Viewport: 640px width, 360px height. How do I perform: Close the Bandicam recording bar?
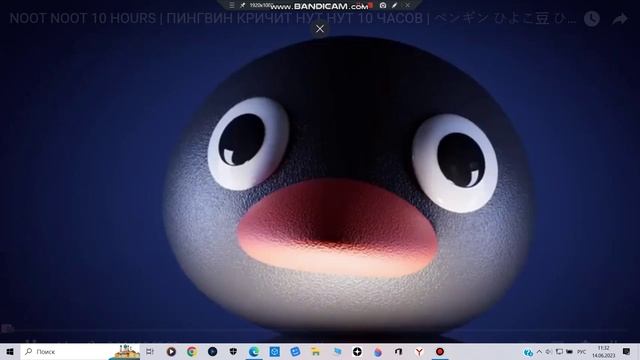pyautogui.click(x=407, y=5)
